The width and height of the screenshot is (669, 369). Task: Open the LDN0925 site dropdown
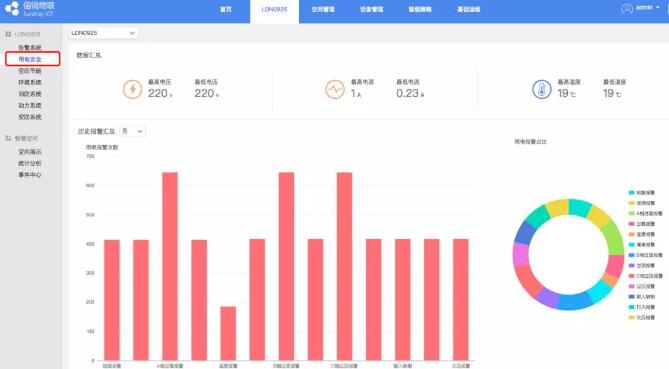103,33
